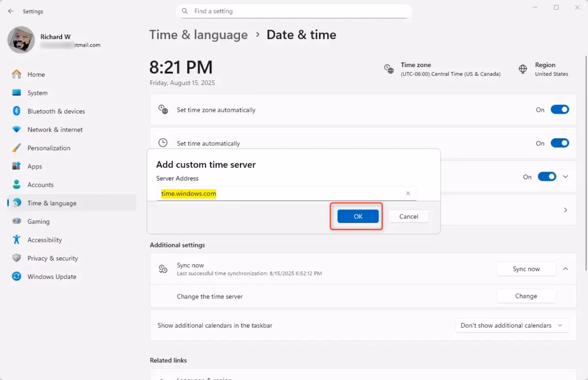Turn off Set time automatically toggle
This screenshot has height=380, width=588.
pyautogui.click(x=560, y=143)
